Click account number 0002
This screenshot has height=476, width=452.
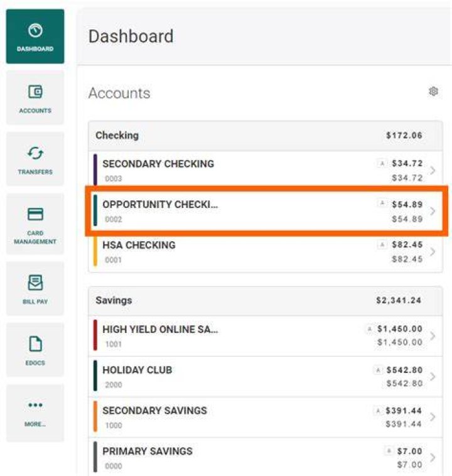point(113,219)
